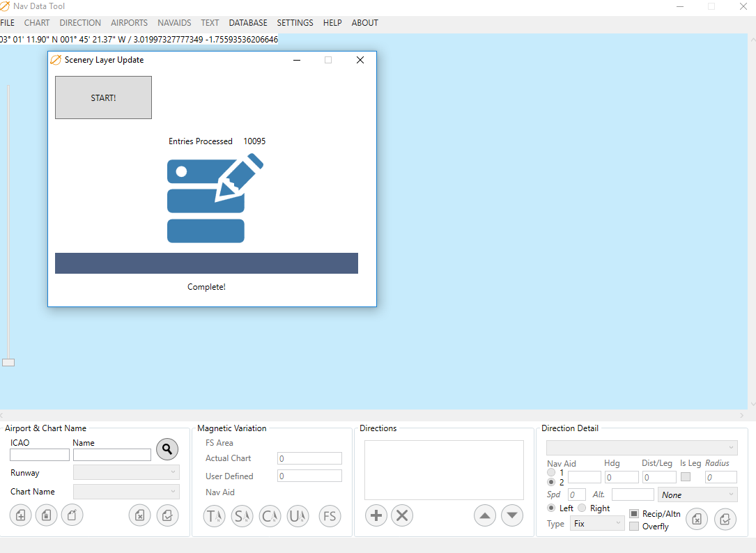Select the Right turn radio button
756x553 pixels.
pos(583,508)
